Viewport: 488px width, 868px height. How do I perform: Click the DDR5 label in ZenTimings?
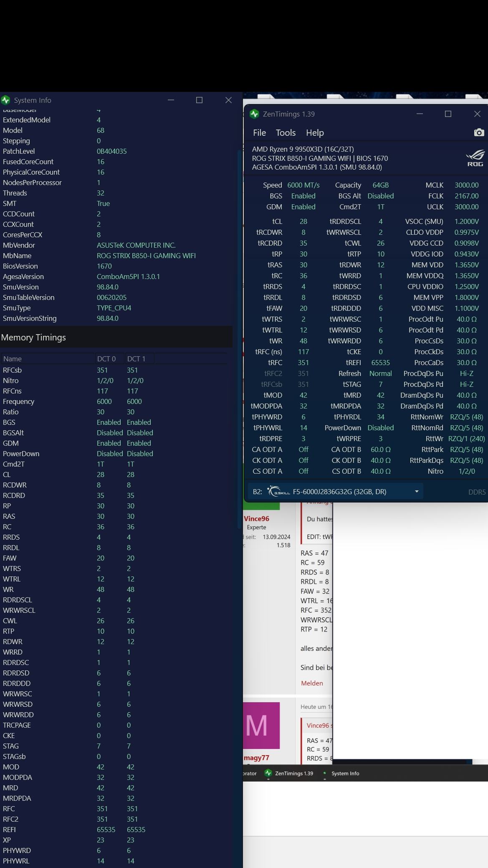click(x=477, y=492)
